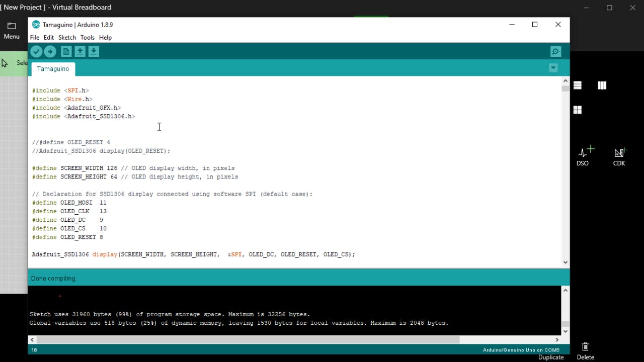This screenshot has width=644, height=362.
Task: Click the Verify sketch checkmark icon
Action: [x=36, y=51]
